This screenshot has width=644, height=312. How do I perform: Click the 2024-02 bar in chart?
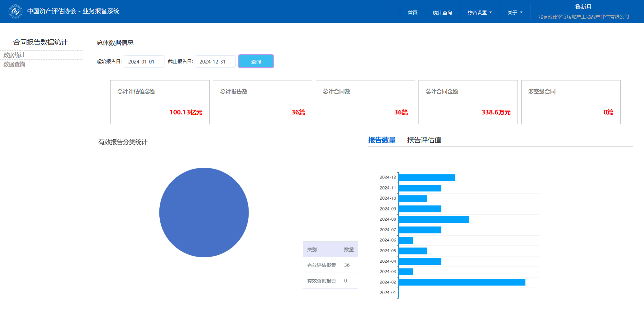pyautogui.click(x=462, y=282)
